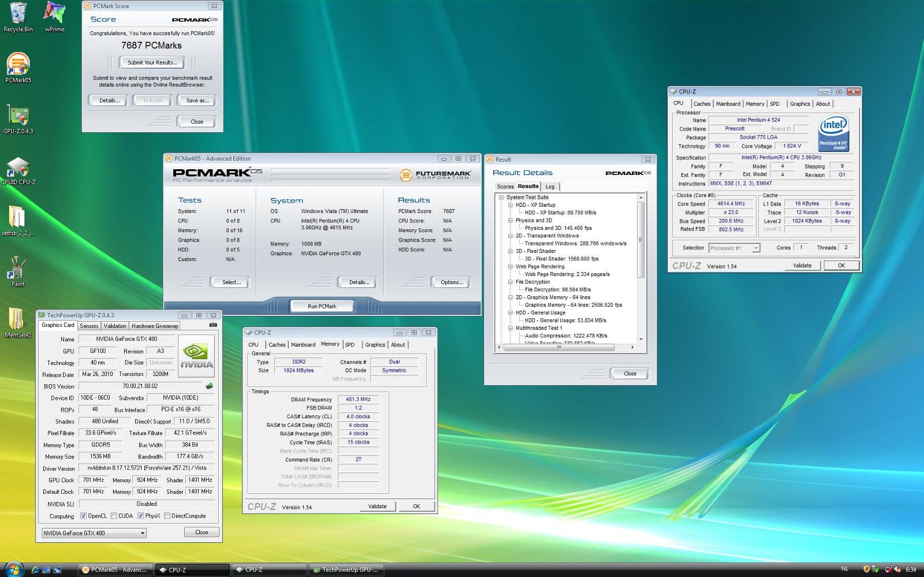Collapse the Physics and 3D node
Image resolution: width=924 pixels, height=577 pixels.
coord(511,220)
